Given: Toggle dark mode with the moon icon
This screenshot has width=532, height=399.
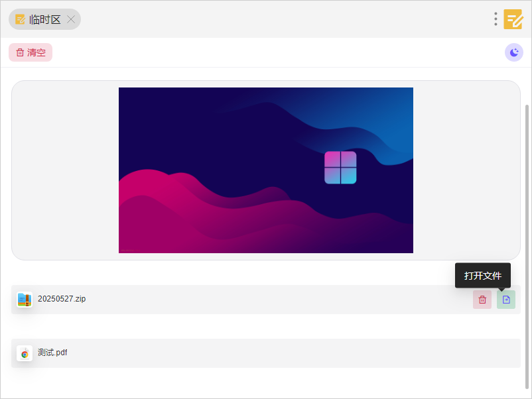Looking at the screenshot, I should click(x=514, y=52).
